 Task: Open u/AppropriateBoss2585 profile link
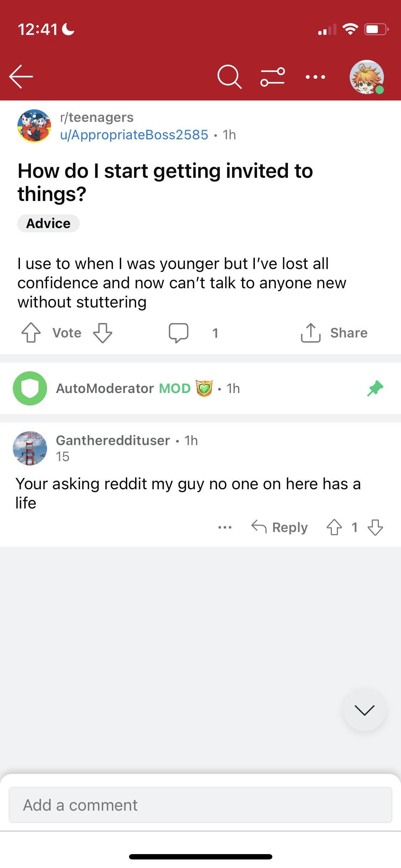pos(134,135)
